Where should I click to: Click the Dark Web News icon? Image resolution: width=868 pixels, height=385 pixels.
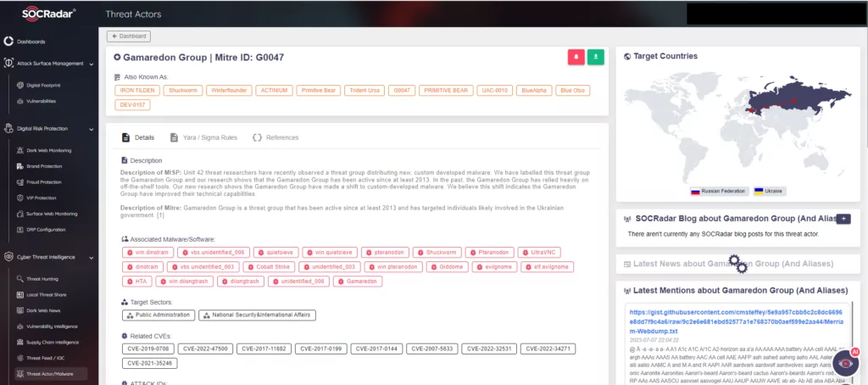20,310
